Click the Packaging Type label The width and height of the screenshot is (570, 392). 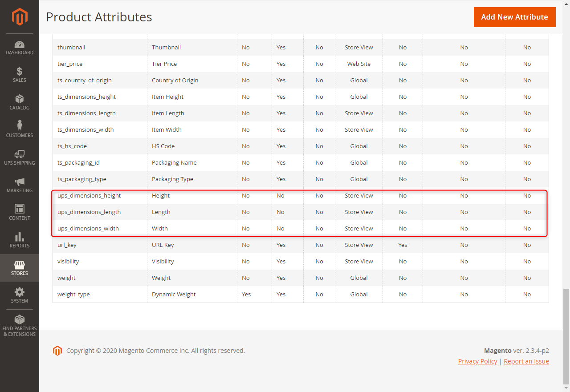(173, 179)
